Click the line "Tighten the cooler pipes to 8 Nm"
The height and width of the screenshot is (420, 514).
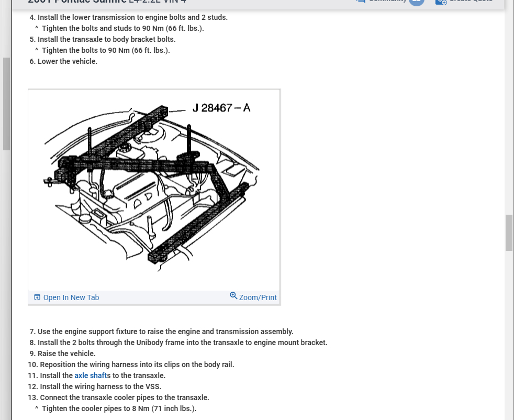[x=116, y=408]
